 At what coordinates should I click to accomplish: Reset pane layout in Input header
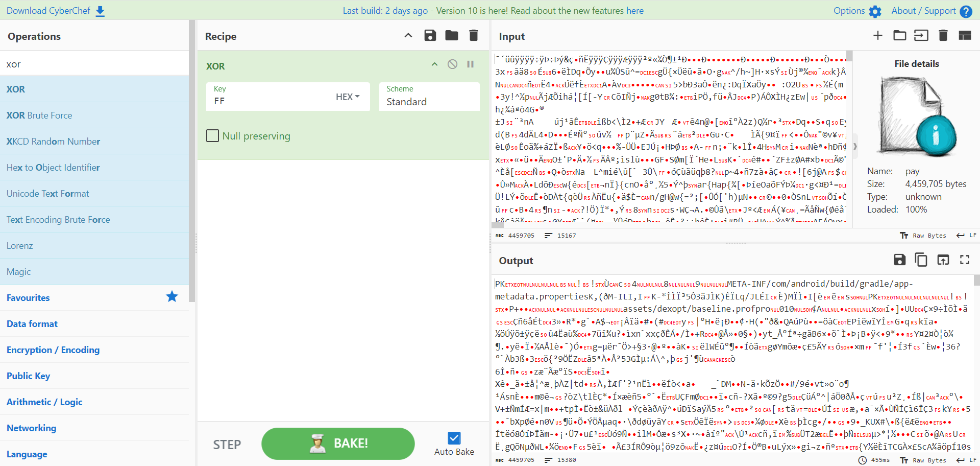(x=964, y=36)
